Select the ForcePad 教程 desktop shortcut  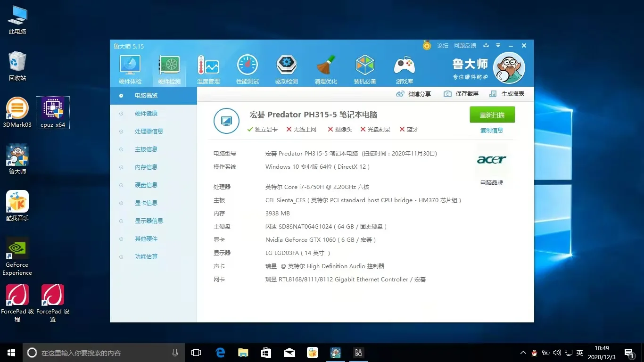(x=17, y=303)
